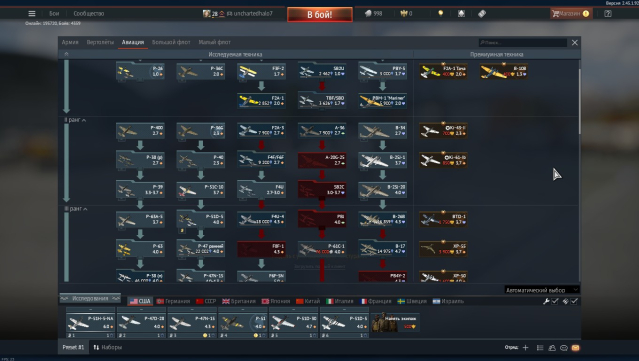639x361 pixels.
Task: Open the help question mark icon
Action: tap(608, 13)
